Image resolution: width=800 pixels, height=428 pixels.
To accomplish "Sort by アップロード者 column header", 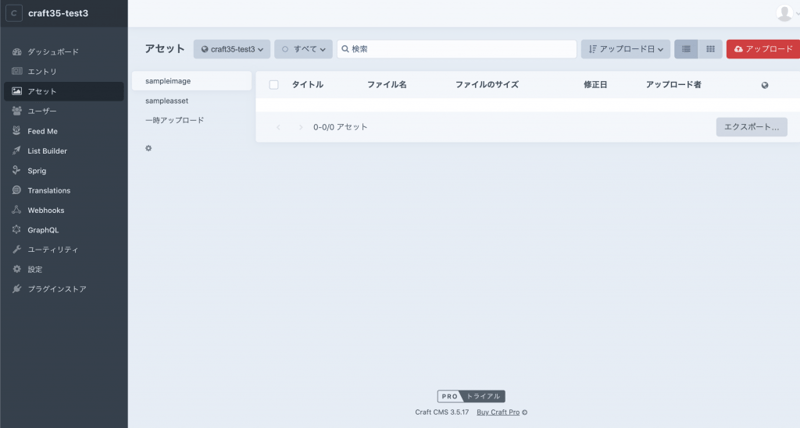I will pos(673,85).
